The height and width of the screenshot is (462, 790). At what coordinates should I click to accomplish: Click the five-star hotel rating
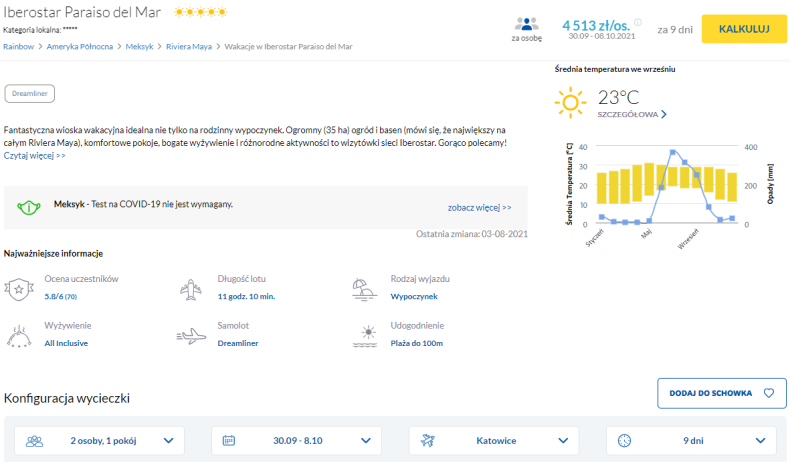tap(201, 12)
